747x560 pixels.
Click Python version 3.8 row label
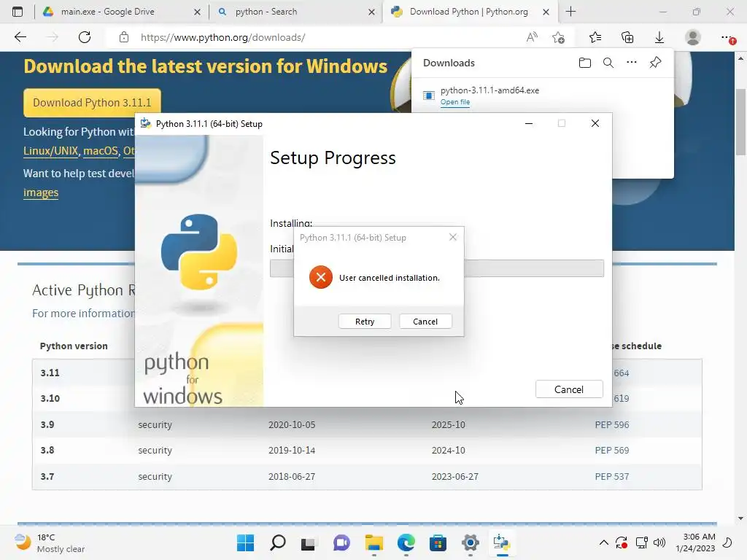[x=47, y=450]
